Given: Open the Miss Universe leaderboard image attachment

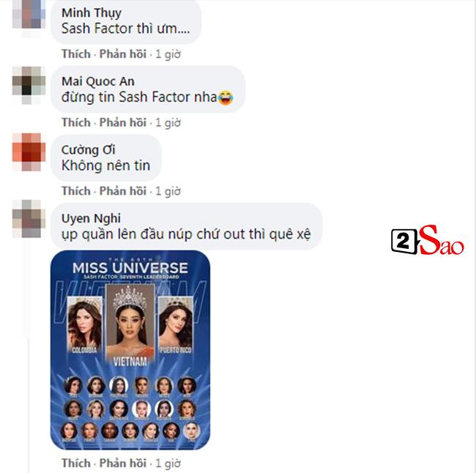Looking at the screenshot, I should click(130, 350).
